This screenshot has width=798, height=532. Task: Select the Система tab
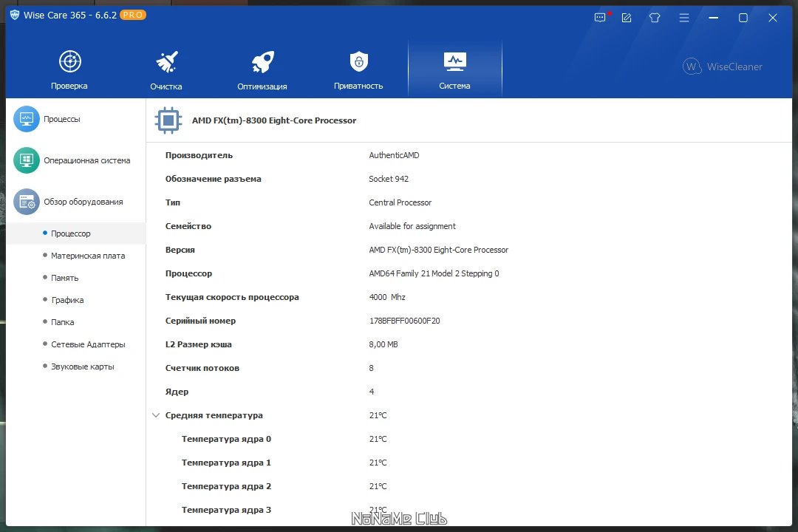click(454, 69)
